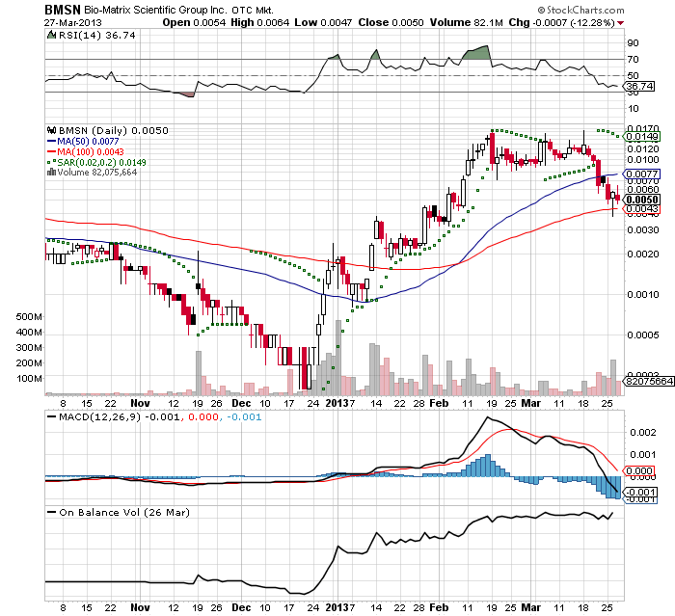Click the Dec label on price chart axis
The height and width of the screenshot is (616, 675).
[241, 403]
